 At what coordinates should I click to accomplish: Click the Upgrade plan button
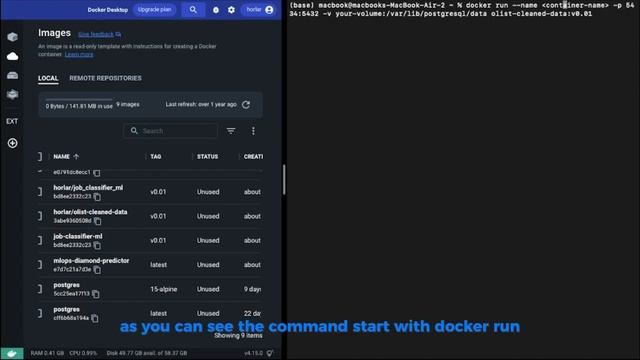(154, 9)
